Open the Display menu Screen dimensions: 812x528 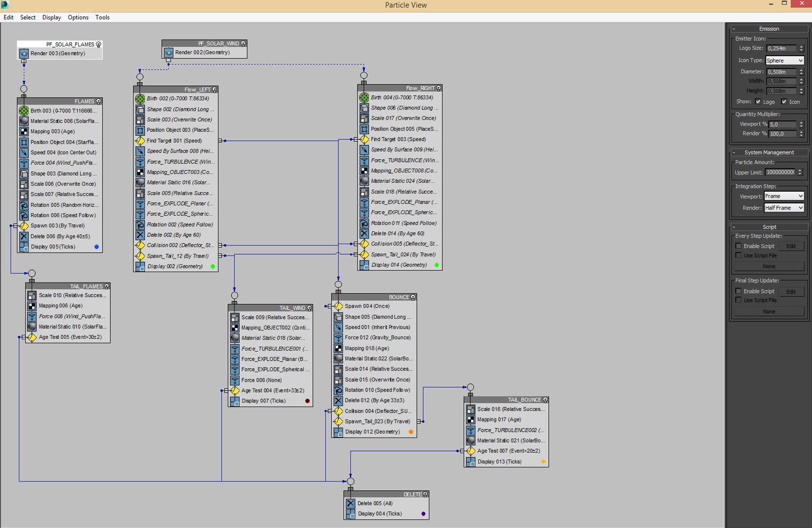[52, 17]
